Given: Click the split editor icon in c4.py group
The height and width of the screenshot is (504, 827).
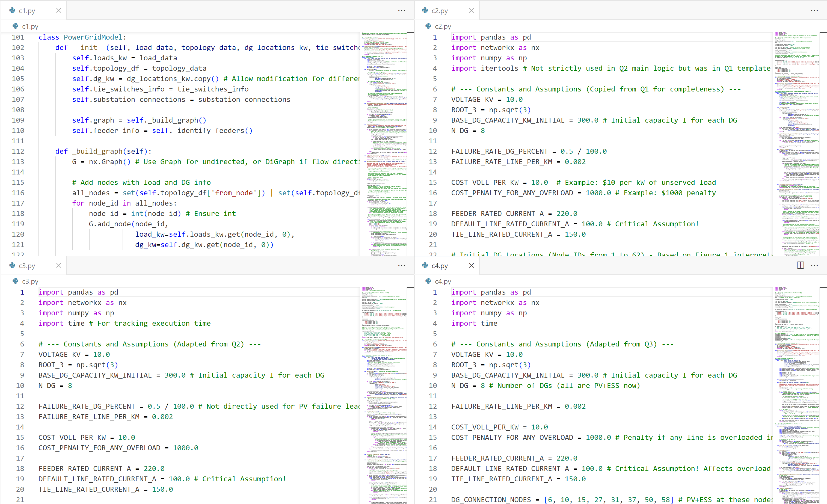Looking at the screenshot, I should coord(800,265).
